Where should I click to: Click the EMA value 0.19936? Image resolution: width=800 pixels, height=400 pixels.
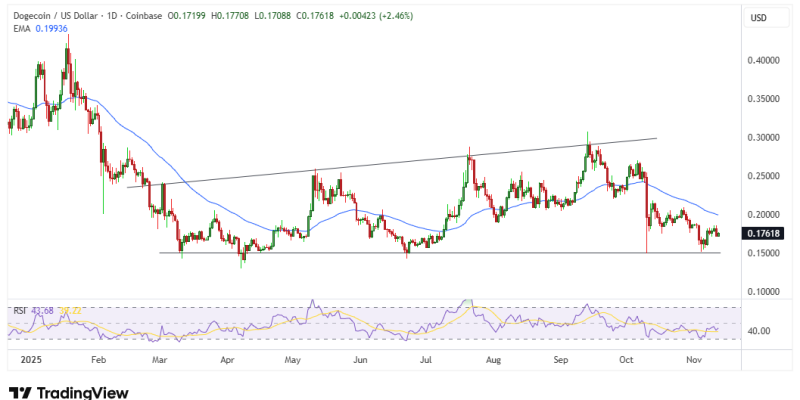pyautogui.click(x=53, y=29)
